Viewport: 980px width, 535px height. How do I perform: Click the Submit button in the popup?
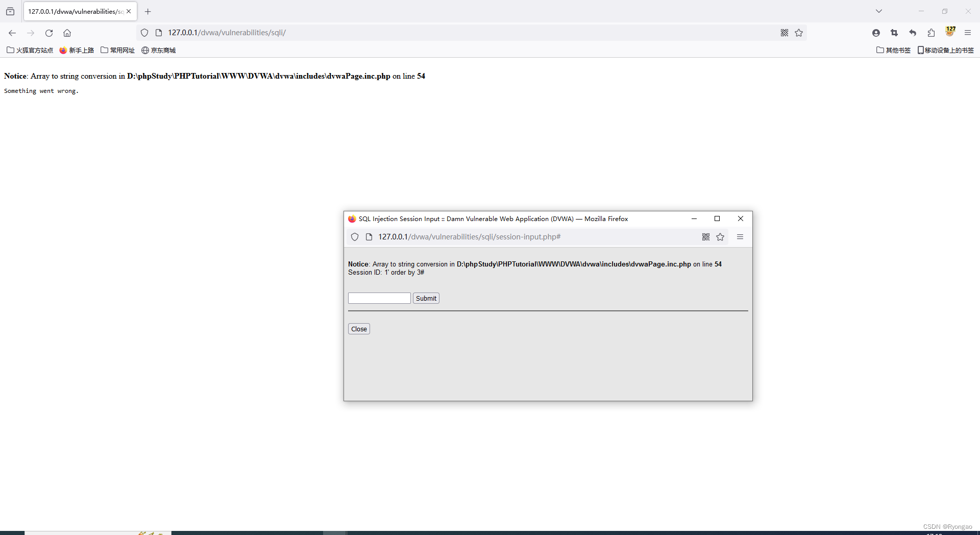426,298
